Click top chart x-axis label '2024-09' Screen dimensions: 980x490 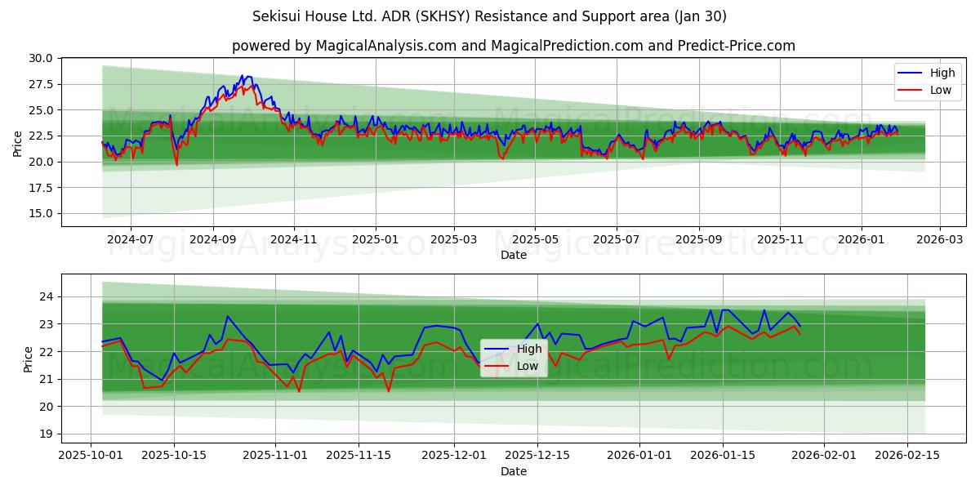point(212,241)
